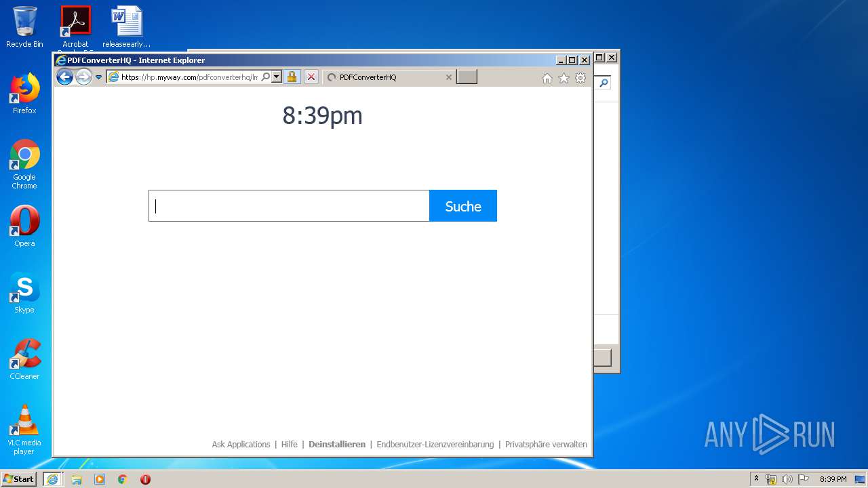Click the Deinstallieren link
This screenshot has height=488, width=868.
point(337,445)
